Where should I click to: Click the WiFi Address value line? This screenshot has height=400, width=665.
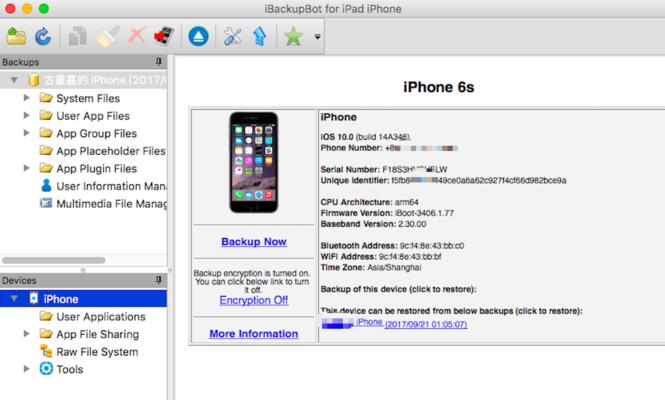tap(381, 256)
